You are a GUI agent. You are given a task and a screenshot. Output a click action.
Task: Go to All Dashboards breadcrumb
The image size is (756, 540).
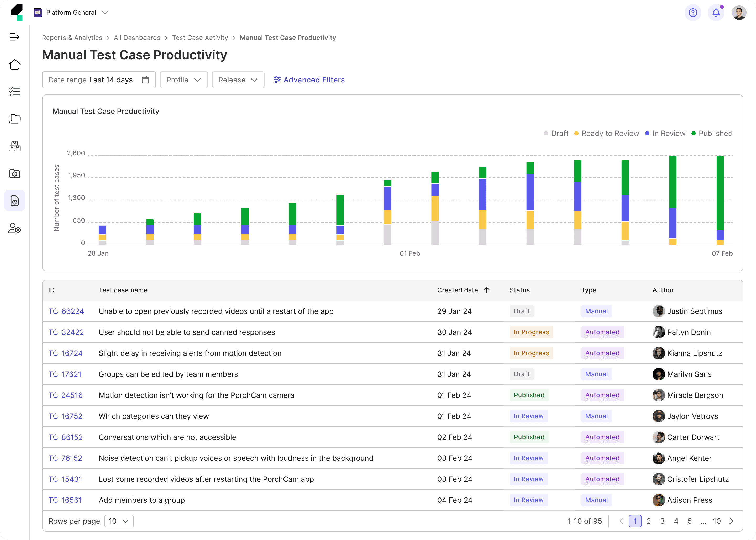click(x=137, y=38)
